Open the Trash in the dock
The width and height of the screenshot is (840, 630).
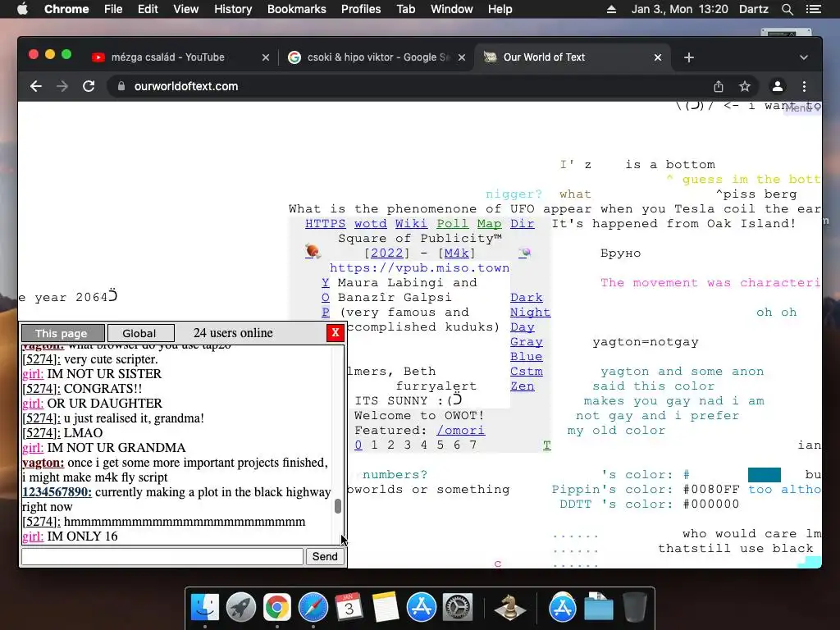click(x=635, y=608)
